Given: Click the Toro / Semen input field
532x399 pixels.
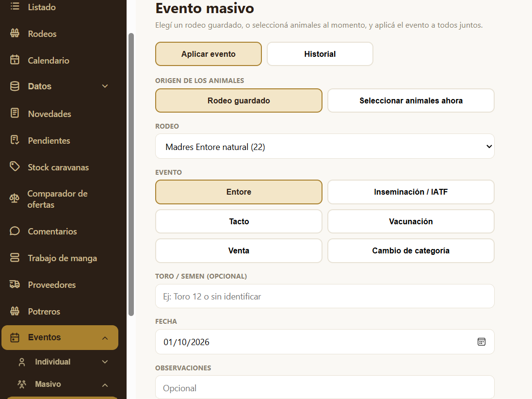Looking at the screenshot, I should tap(325, 296).
